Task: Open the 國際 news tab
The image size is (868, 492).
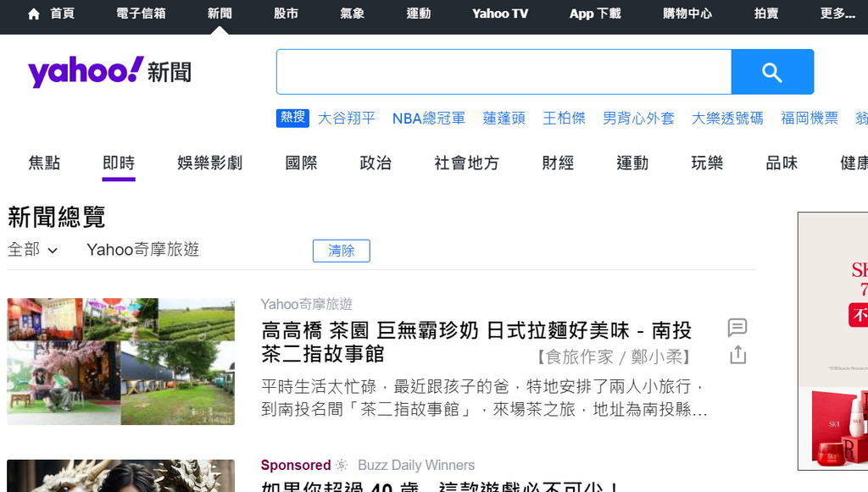Action: coord(301,163)
